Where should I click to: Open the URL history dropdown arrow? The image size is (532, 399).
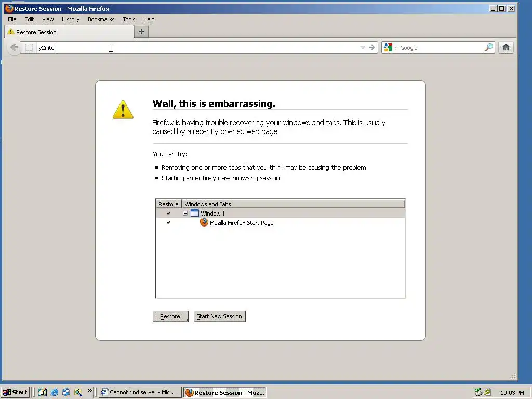[x=362, y=47]
